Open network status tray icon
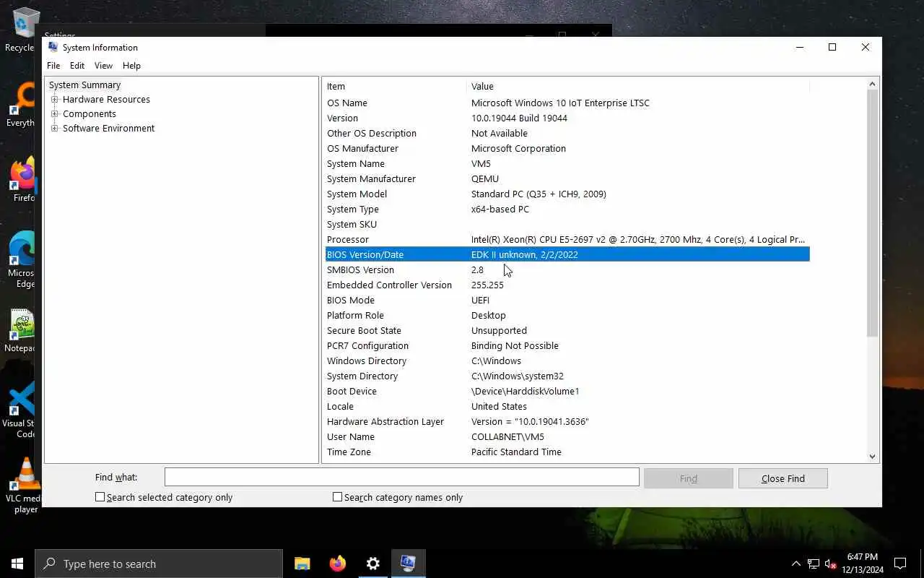The height and width of the screenshot is (578, 924). 814,564
